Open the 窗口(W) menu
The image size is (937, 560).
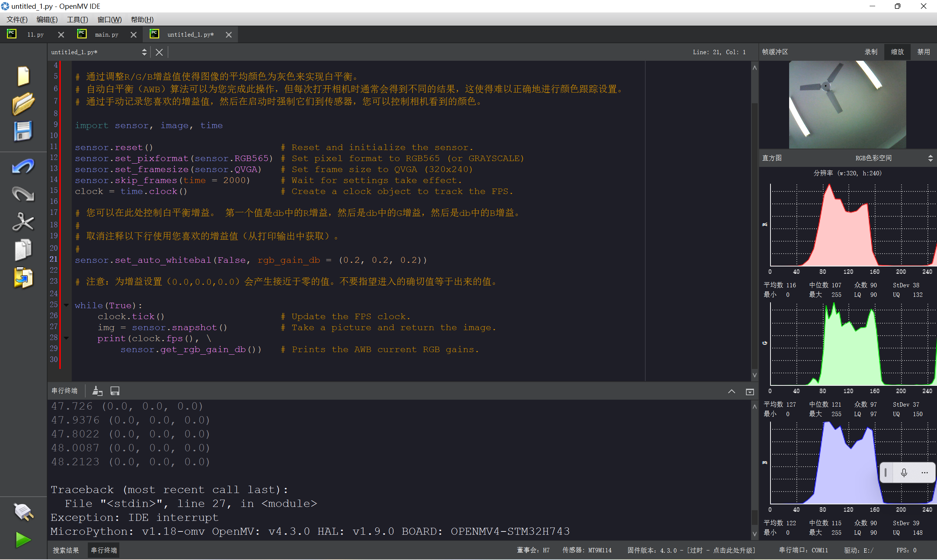[x=109, y=19]
